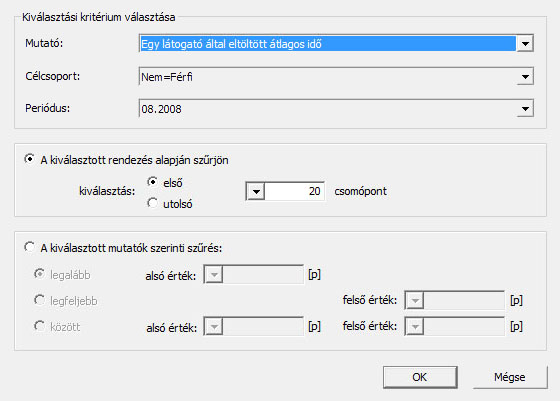Screen dimensions: 560x401
Task: Open the Periódus dropdown arrow
Action: pyautogui.click(x=525, y=109)
